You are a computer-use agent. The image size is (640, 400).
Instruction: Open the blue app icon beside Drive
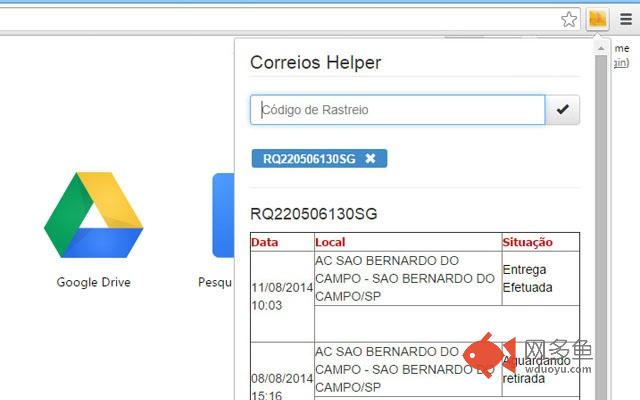[222, 215]
